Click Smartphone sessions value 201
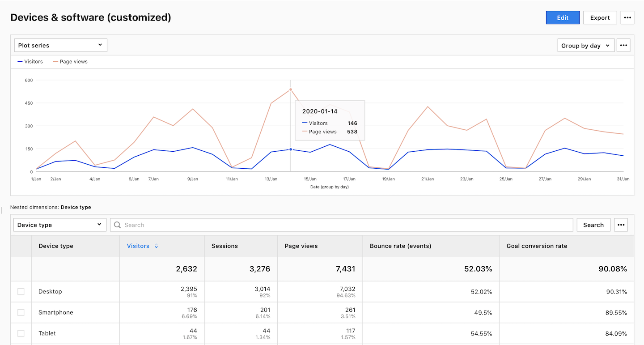This screenshot has height=345, width=644. point(265,310)
